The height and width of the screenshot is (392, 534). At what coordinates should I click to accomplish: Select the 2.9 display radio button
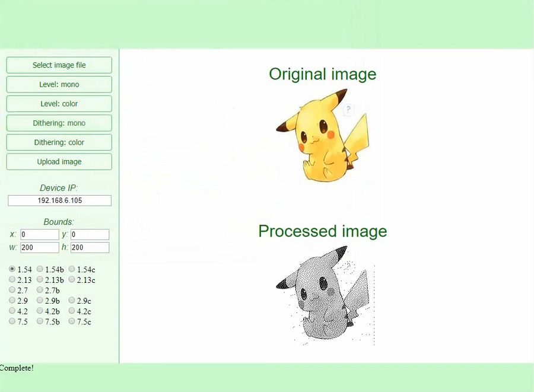12,300
